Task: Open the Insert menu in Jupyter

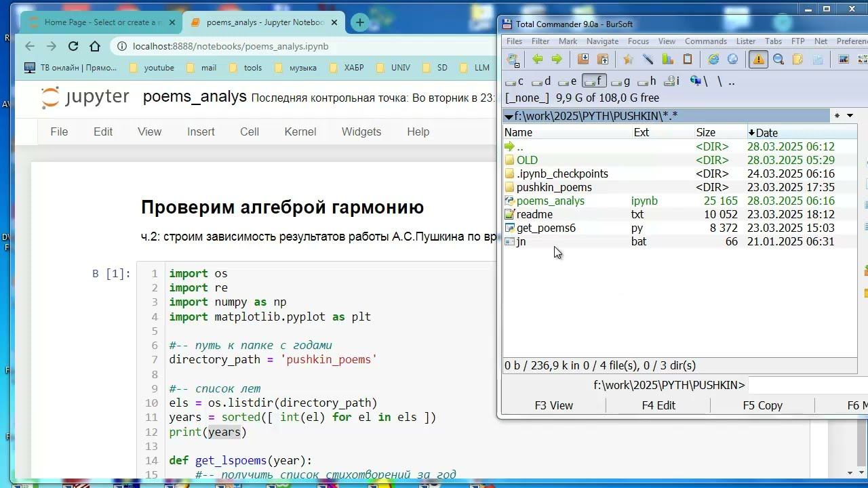Action: click(201, 132)
